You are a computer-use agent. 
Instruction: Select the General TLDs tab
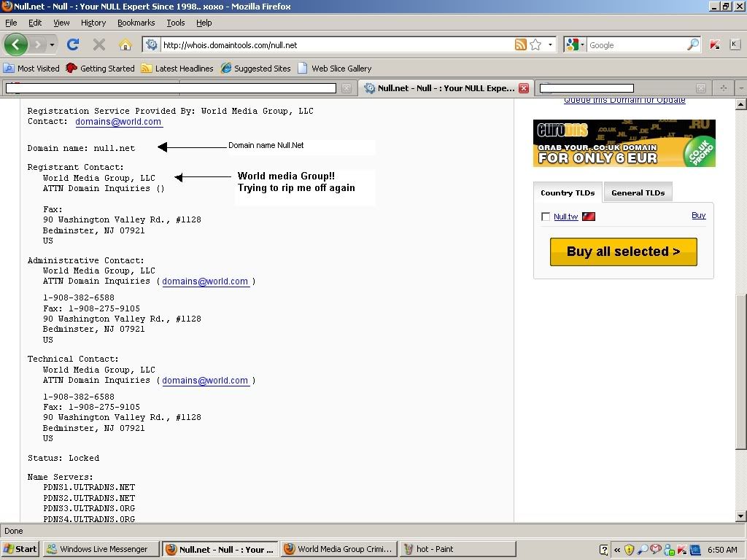click(638, 192)
